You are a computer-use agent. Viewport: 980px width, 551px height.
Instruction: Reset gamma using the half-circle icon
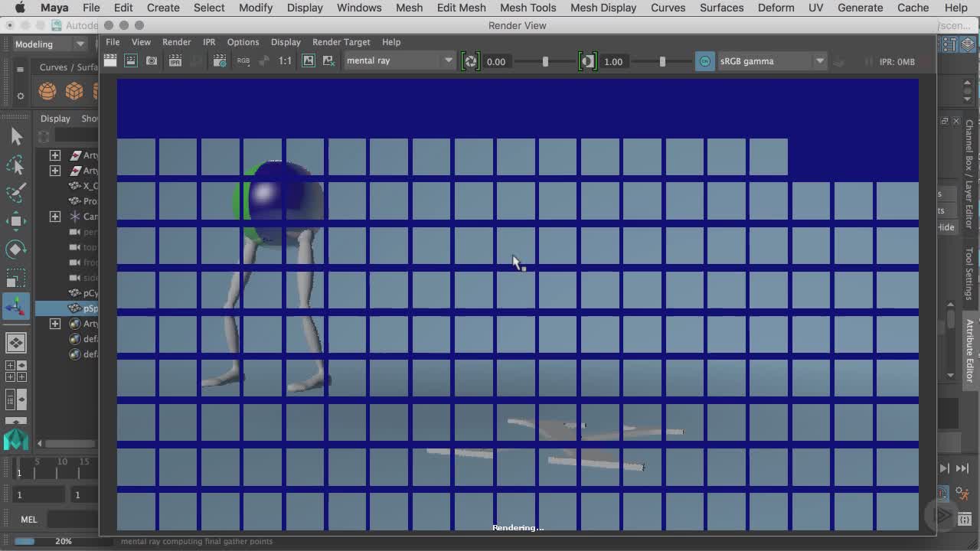tap(587, 61)
